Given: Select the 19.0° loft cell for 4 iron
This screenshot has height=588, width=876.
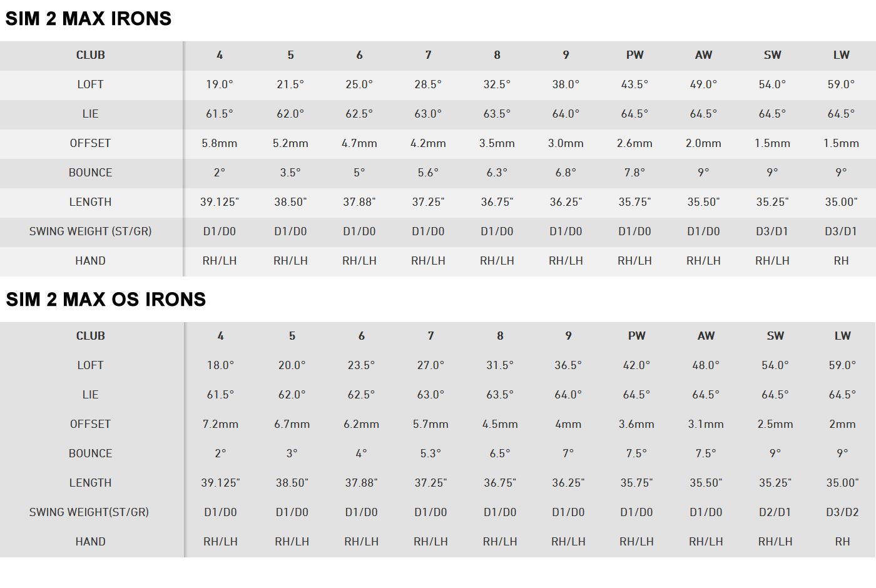Looking at the screenshot, I should (220, 84).
